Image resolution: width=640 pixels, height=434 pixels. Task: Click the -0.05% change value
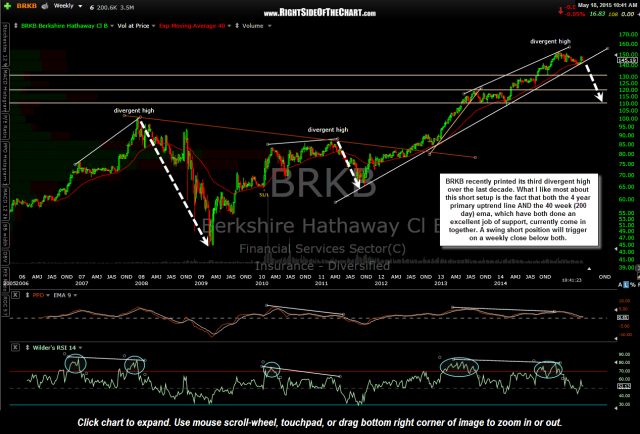[577, 14]
